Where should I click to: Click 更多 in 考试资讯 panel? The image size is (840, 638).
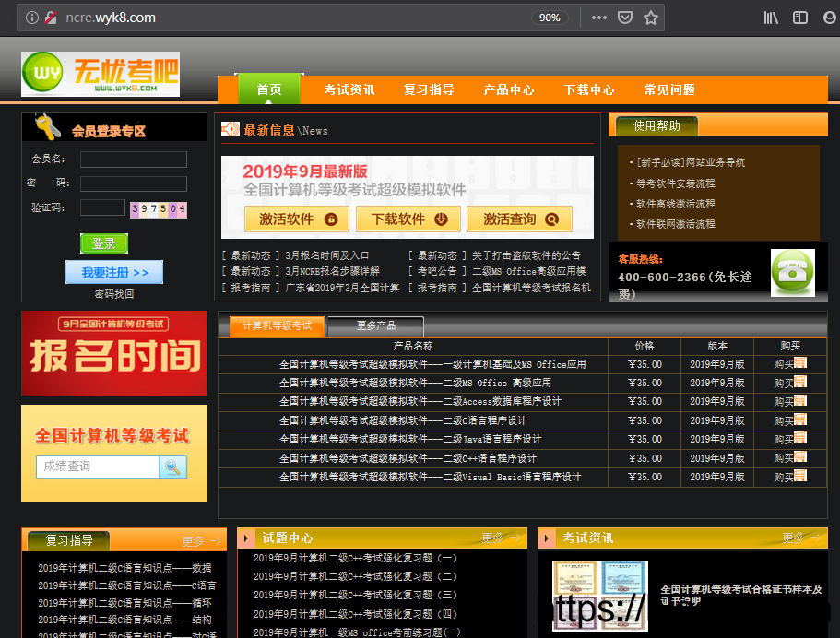(802, 538)
